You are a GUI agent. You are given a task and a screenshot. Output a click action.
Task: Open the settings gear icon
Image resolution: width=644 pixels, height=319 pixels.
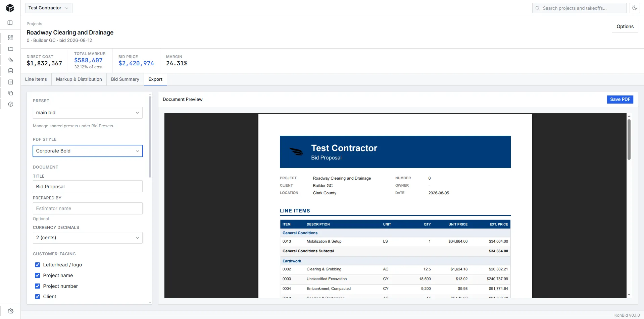click(11, 311)
